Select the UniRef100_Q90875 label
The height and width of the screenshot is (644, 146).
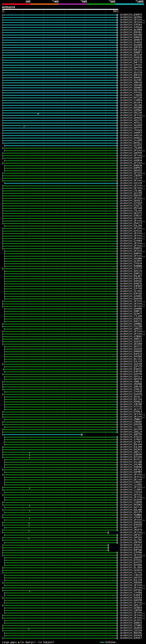(131, 158)
